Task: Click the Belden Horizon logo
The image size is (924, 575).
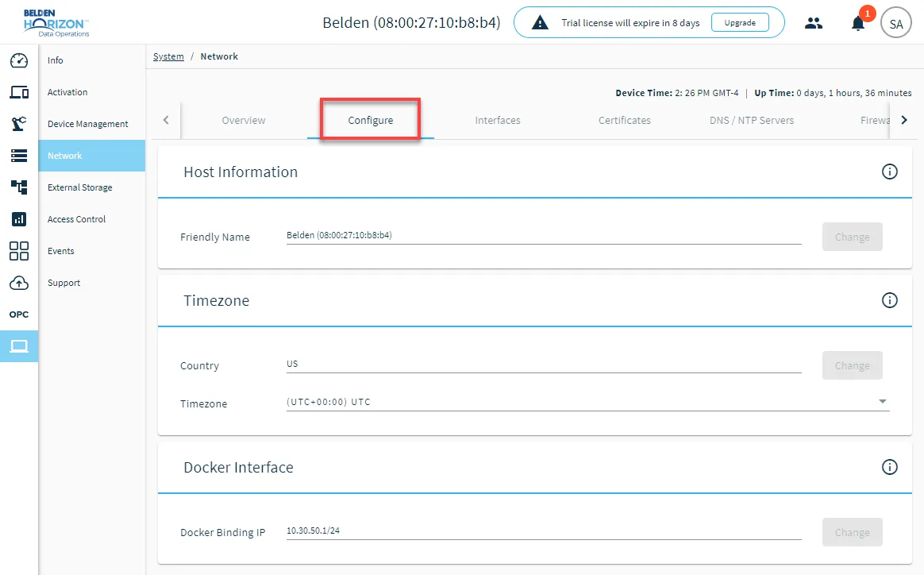Action: pos(56,23)
